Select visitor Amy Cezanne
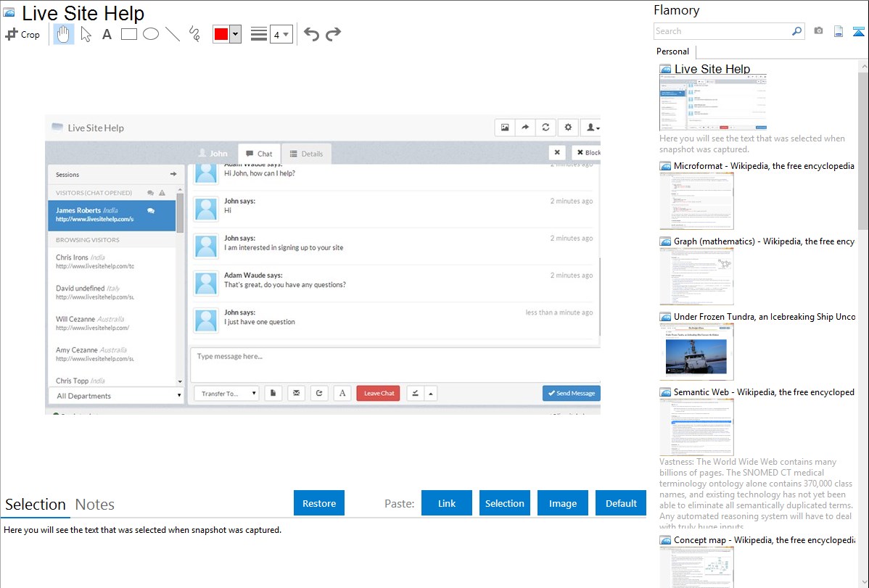Screen dimensions: 869x588 coord(112,354)
